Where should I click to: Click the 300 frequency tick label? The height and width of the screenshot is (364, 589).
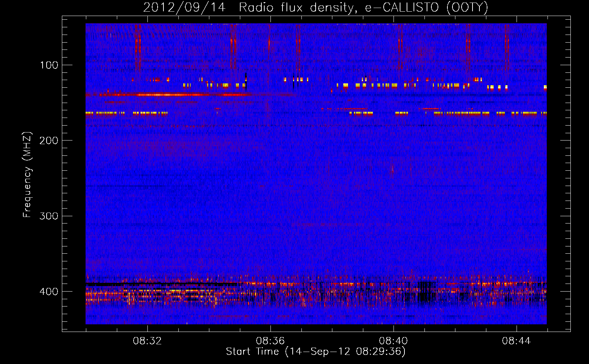pos(49,216)
